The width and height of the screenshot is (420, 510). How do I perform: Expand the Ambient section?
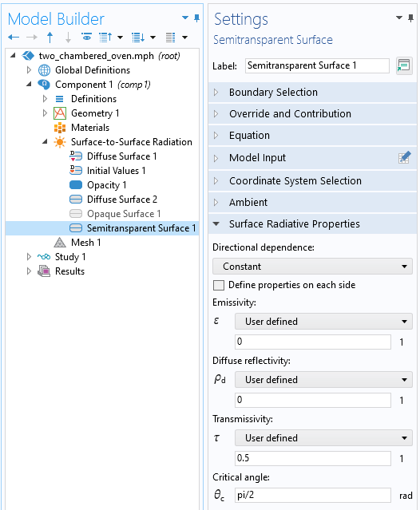click(312, 202)
